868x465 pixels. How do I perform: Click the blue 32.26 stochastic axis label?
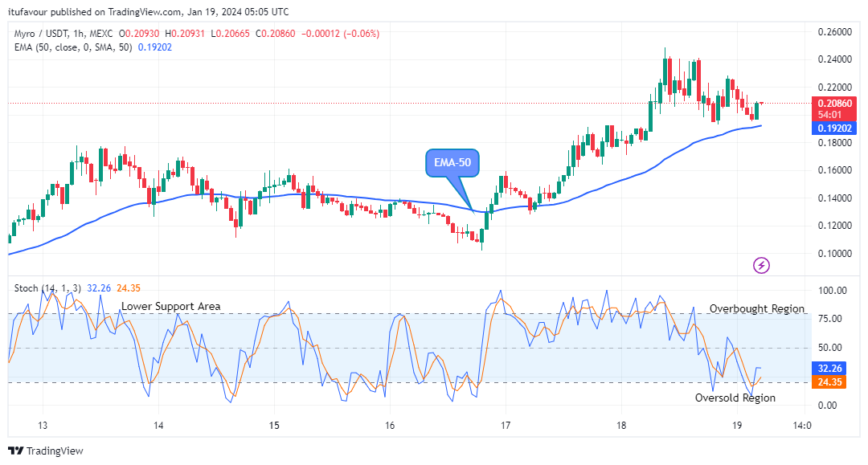[x=829, y=369]
